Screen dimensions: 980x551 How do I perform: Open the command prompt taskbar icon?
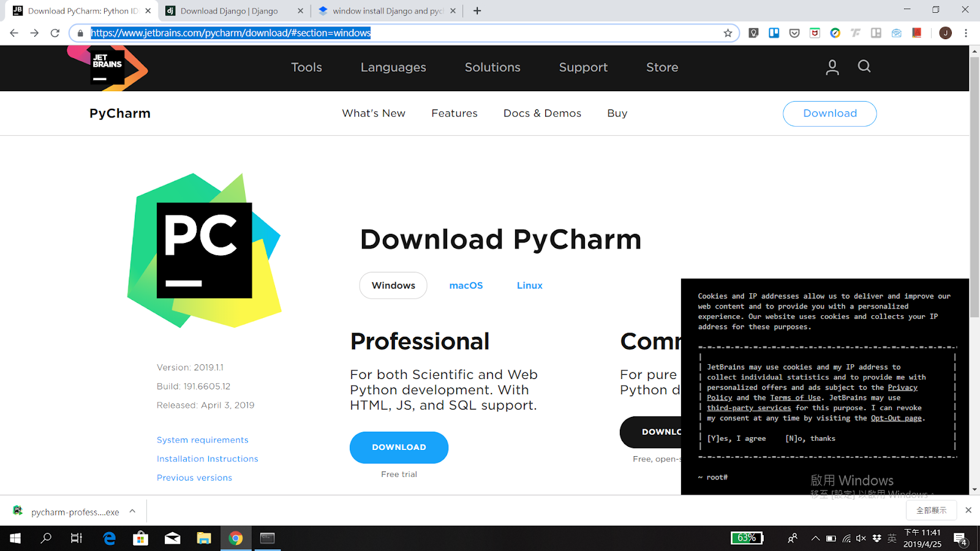click(268, 538)
